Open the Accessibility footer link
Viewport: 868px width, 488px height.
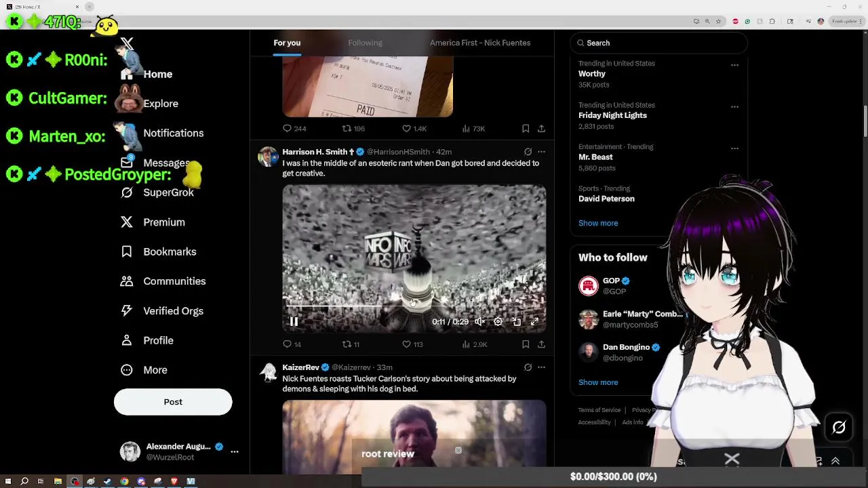(594, 422)
